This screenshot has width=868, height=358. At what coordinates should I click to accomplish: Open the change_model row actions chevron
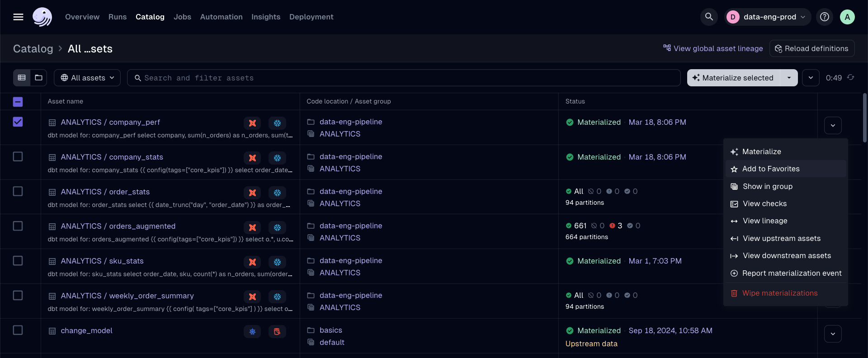833,334
